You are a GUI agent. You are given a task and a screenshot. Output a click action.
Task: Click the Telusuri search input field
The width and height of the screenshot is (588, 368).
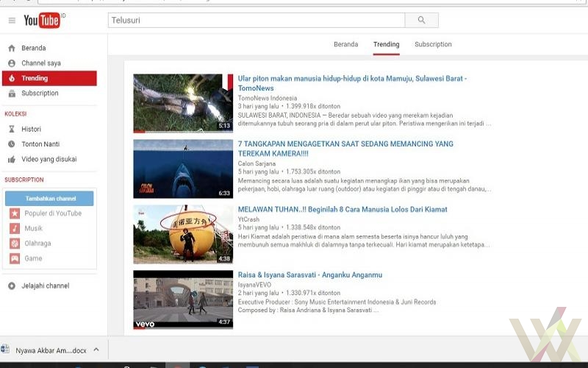click(x=257, y=21)
